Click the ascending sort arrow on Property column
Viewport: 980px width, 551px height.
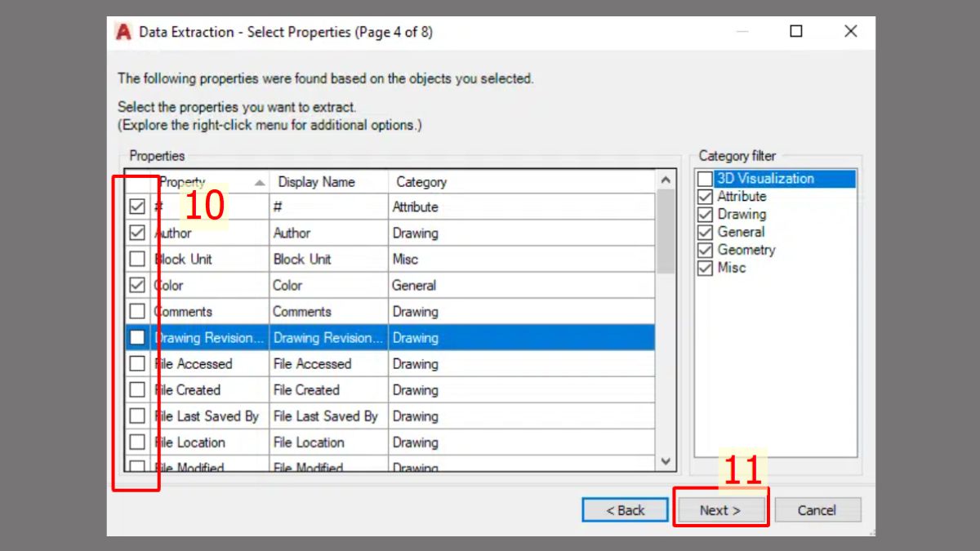coord(261,181)
